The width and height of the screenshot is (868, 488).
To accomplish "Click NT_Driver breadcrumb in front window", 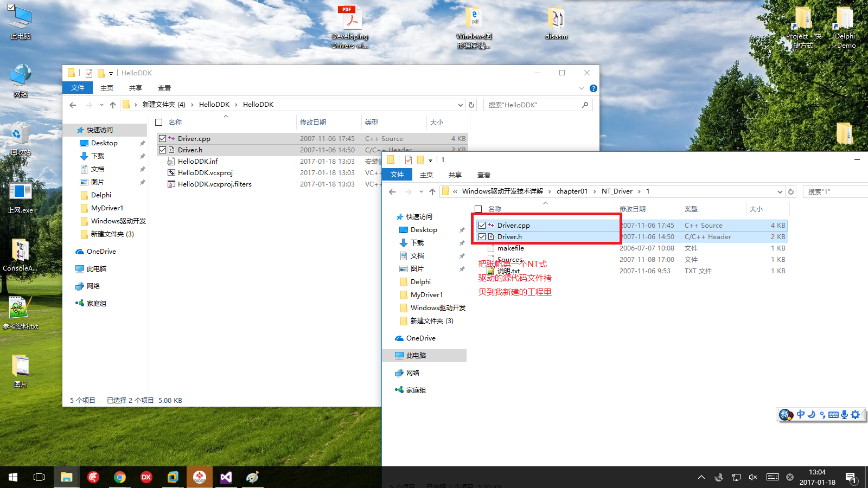I will [617, 191].
